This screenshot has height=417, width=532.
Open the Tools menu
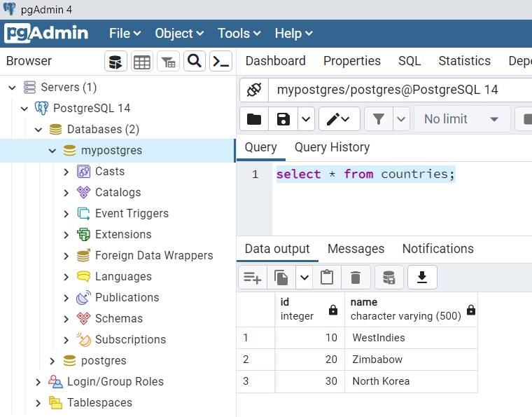coord(239,33)
